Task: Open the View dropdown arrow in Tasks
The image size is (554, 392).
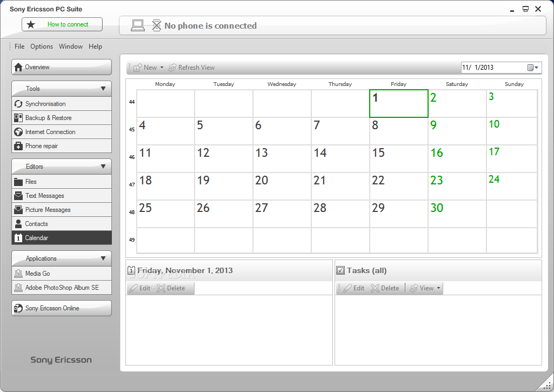Action: coord(438,288)
